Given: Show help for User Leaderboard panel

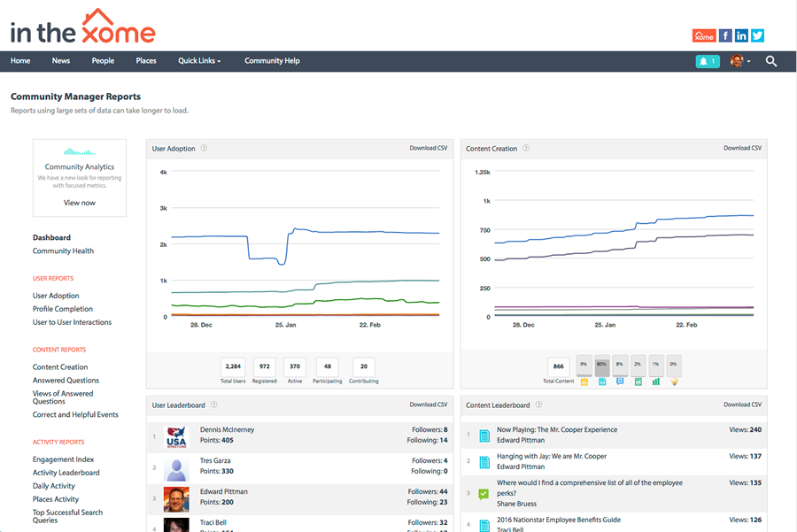Looking at the screenshot, I should click(214, 405).
